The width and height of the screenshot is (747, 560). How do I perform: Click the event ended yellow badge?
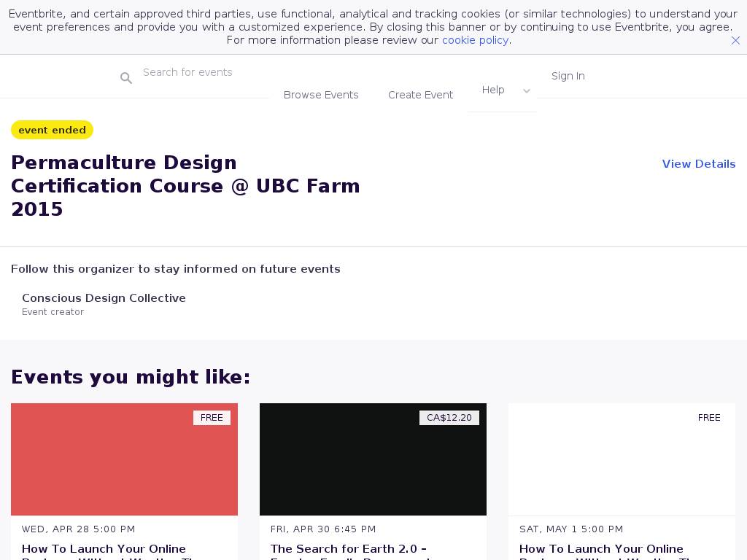(x=52, y=130)
